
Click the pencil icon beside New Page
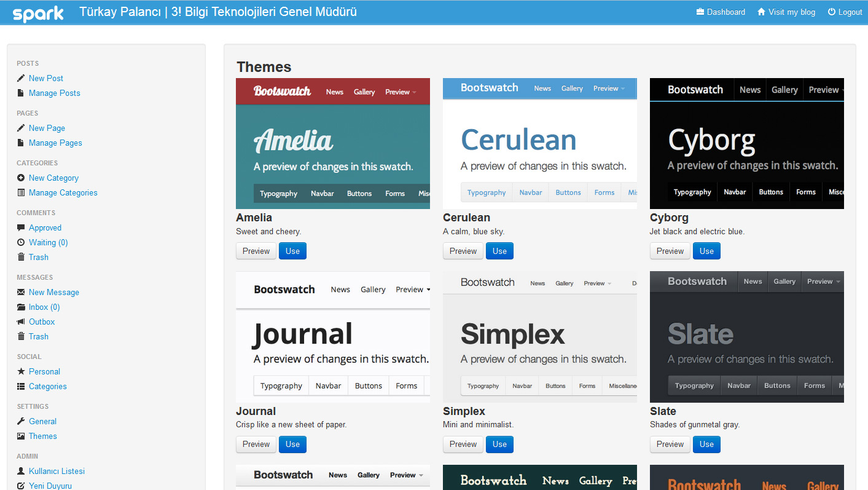pos(21,128)
